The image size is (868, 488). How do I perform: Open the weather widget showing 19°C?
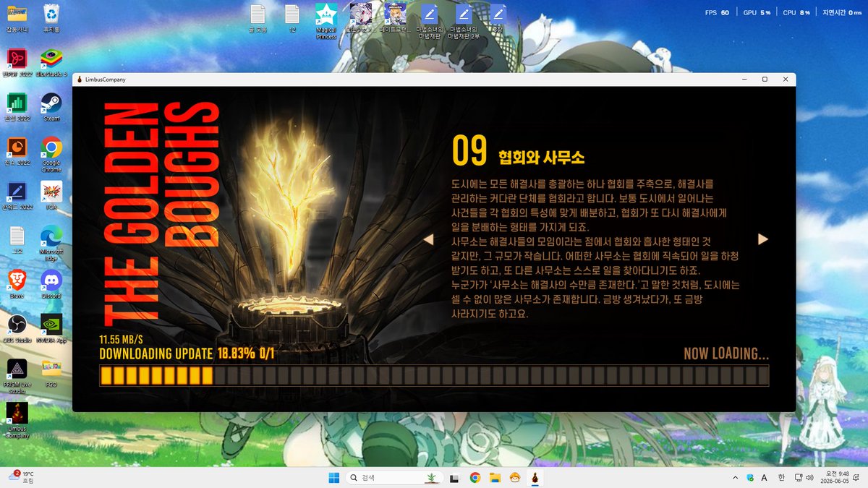coord(21,477)
